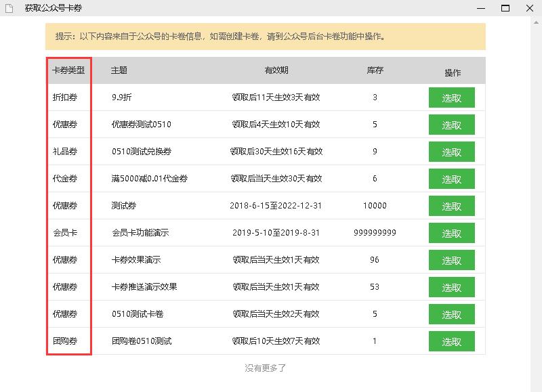Click the 有效期 column header

[x=276, y=70]
